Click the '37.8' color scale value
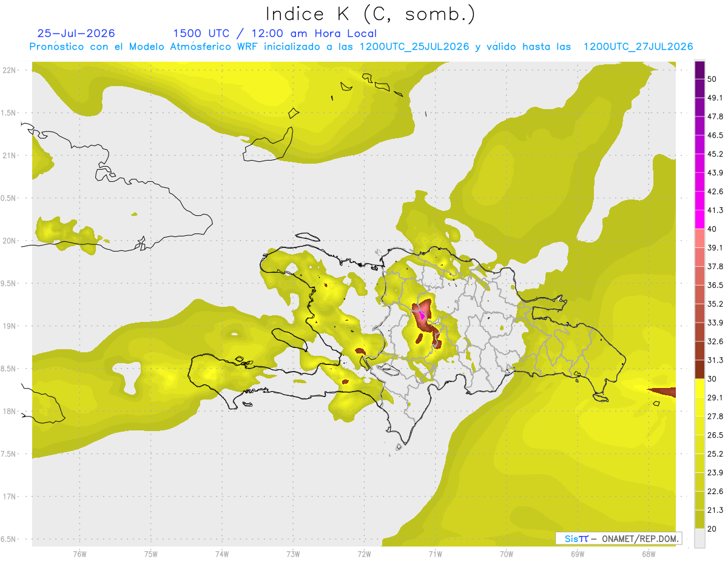This screenshot has width=728, height=562. pyautogui.click(x=715, y=266)
